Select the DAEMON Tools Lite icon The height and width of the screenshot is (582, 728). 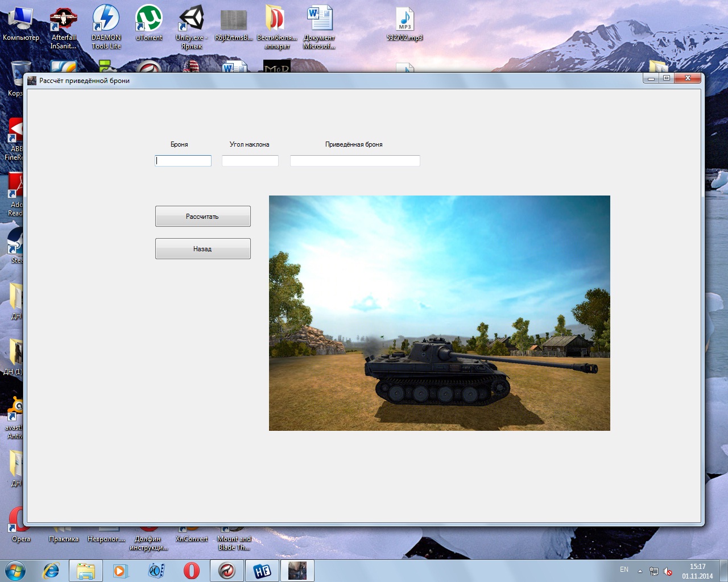coord(106,23)
